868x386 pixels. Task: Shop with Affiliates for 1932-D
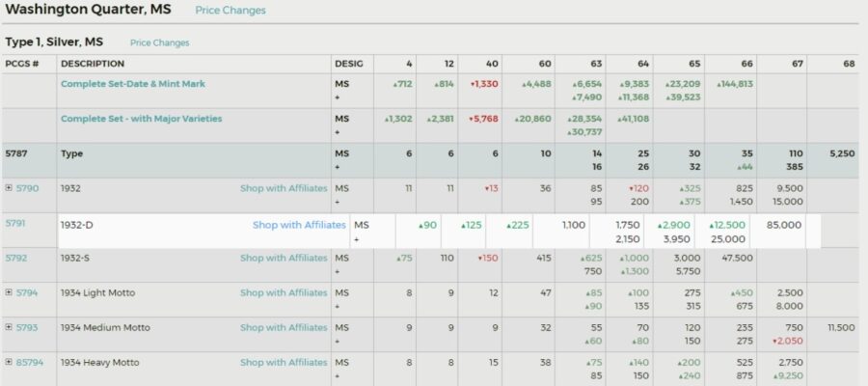point(299,225)
